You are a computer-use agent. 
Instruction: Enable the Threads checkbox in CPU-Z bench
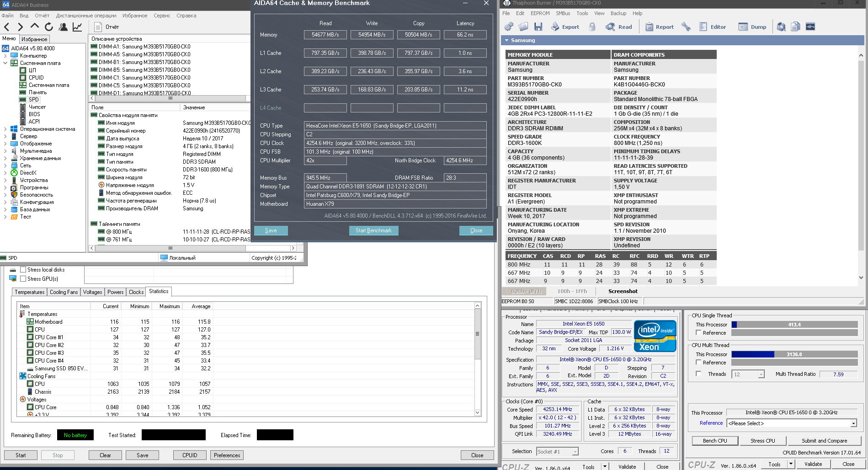coord(698,374)
